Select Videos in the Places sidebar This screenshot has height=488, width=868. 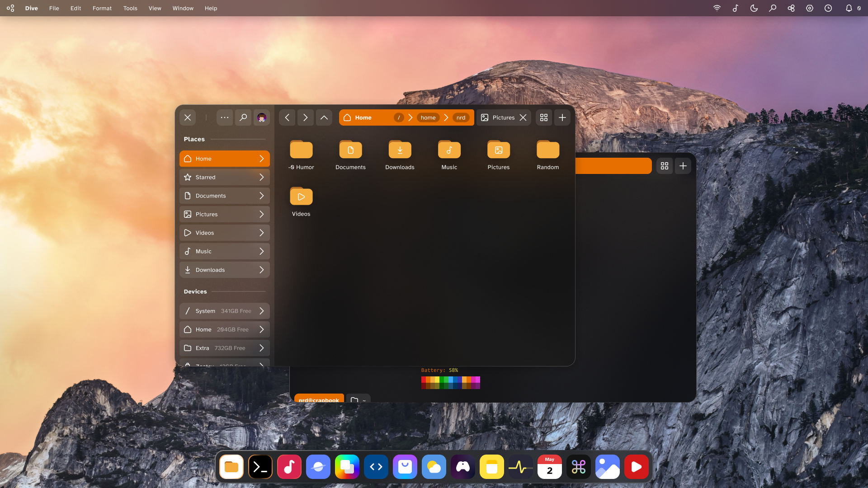click(x=225, y=233)
